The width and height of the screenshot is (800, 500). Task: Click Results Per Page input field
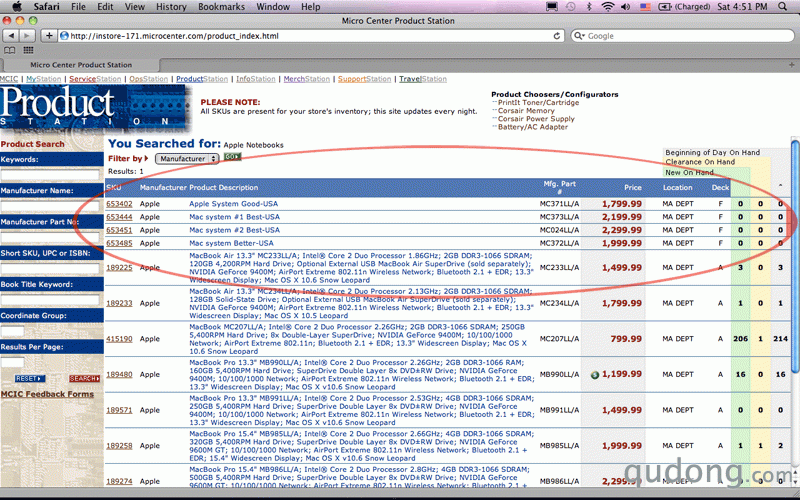pos(12,362)
